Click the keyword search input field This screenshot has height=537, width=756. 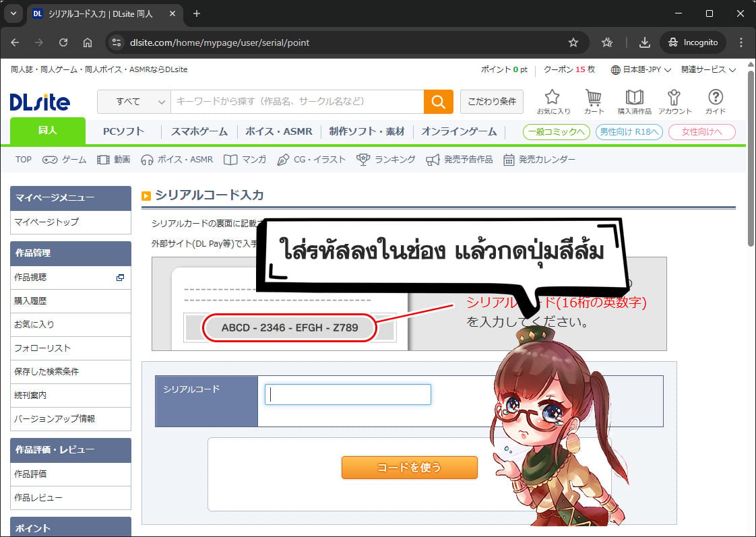(297, 102)
